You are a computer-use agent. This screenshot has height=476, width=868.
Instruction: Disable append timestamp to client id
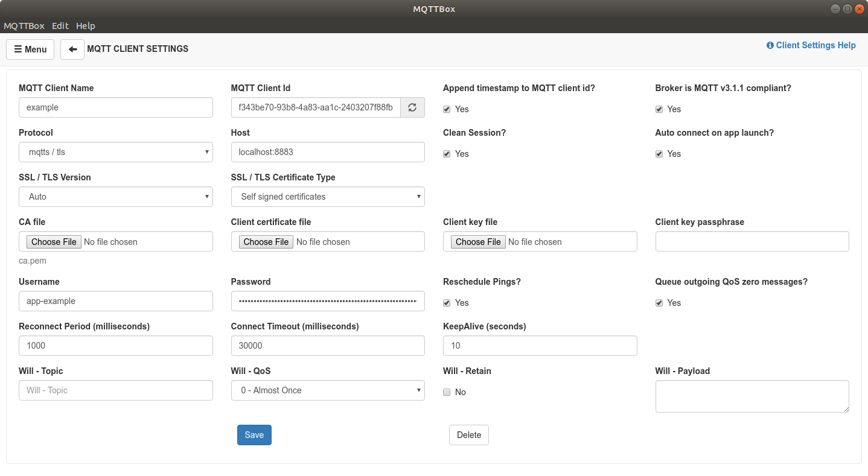point(447,109)
